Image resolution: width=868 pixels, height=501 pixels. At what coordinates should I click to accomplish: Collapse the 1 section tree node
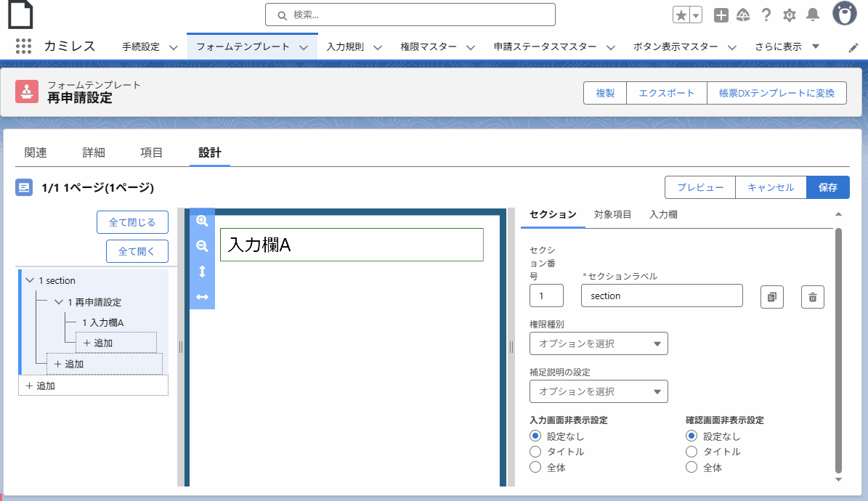point(30,281)
